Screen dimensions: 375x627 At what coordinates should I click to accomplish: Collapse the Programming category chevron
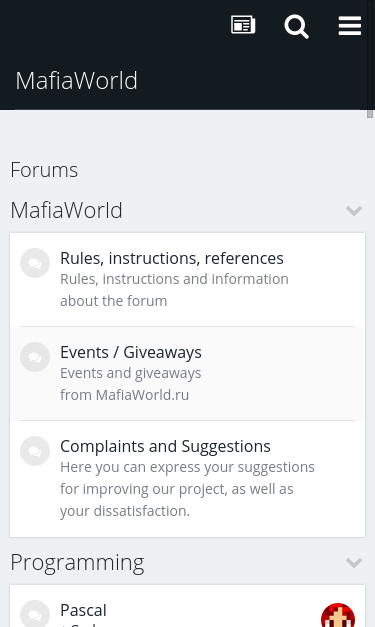click(354, 563)
